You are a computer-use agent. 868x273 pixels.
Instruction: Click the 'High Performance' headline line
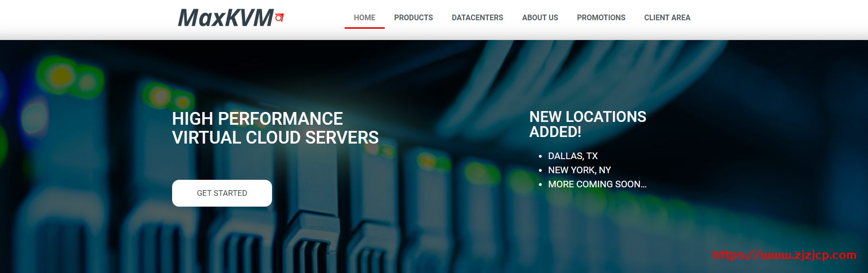(257, 119)
